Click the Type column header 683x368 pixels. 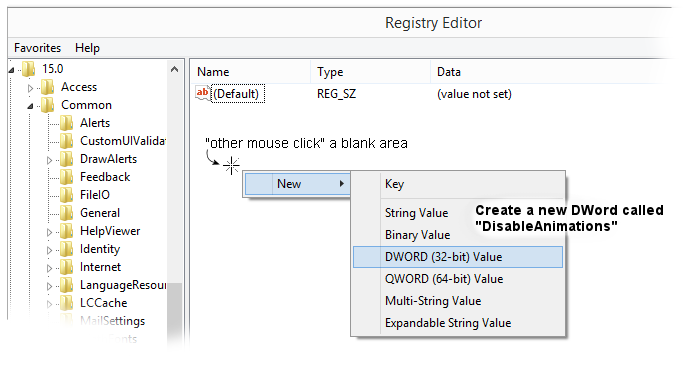tap(370, 72)
